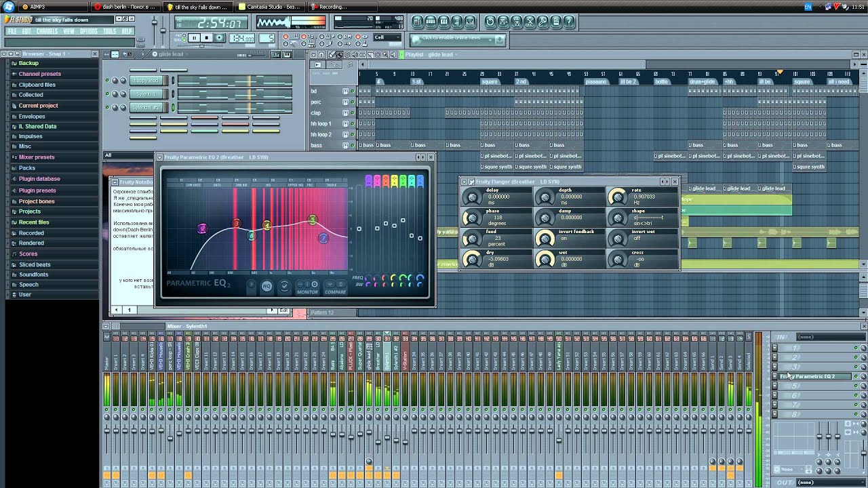
Task: Click the invert feedback knob
Action: pos(545,239)
